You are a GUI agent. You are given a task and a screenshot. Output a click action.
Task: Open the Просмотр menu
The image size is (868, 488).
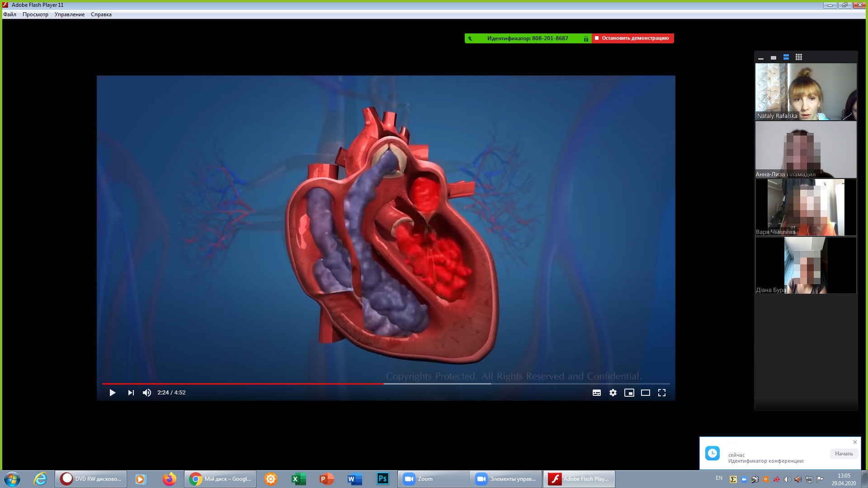click(x=35, y=14)
